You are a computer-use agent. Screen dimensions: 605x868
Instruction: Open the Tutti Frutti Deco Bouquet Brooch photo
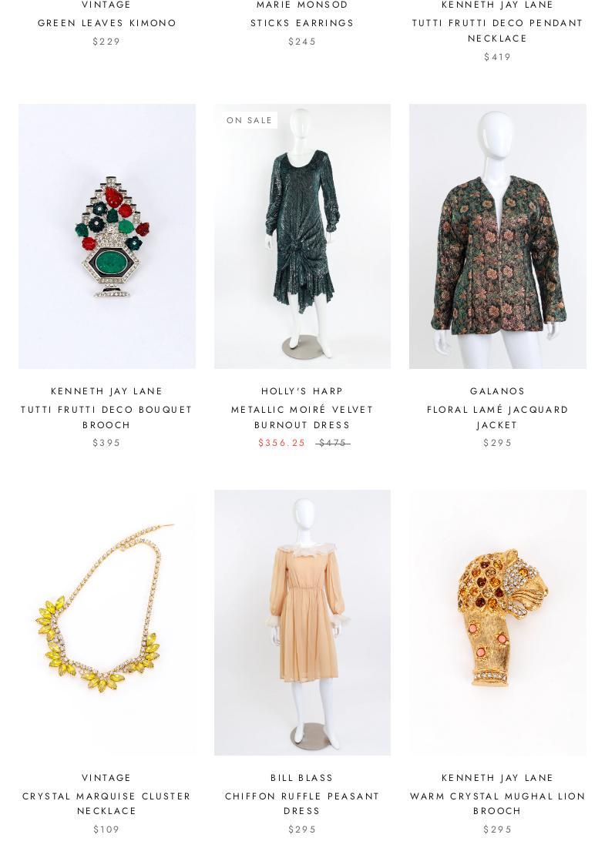click(x=107, y=236)
